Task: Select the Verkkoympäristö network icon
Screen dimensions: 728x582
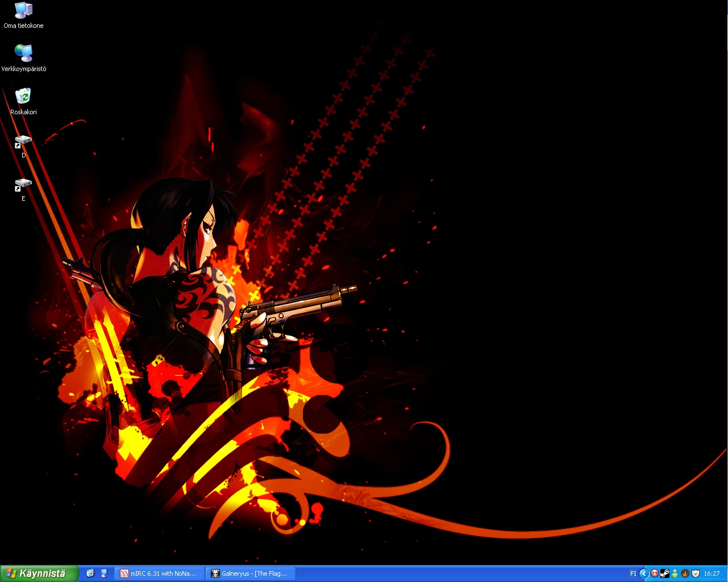Action: pos(23,58)
